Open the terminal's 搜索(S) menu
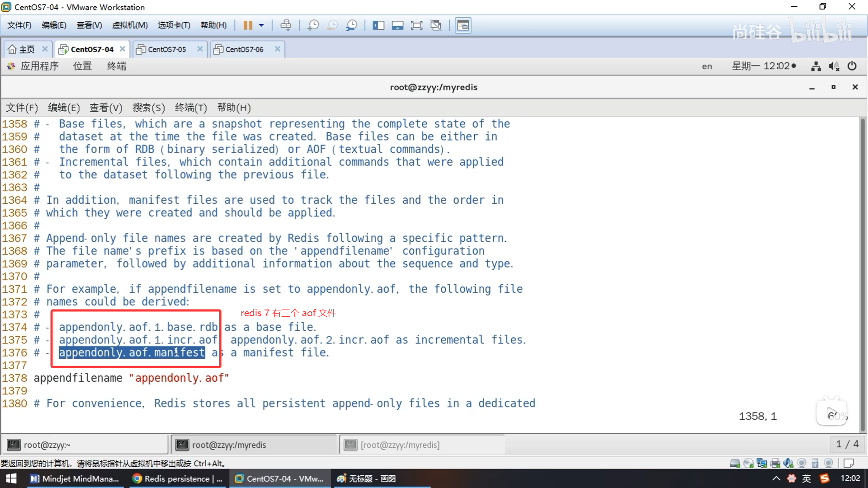 [x=148, y=108]
